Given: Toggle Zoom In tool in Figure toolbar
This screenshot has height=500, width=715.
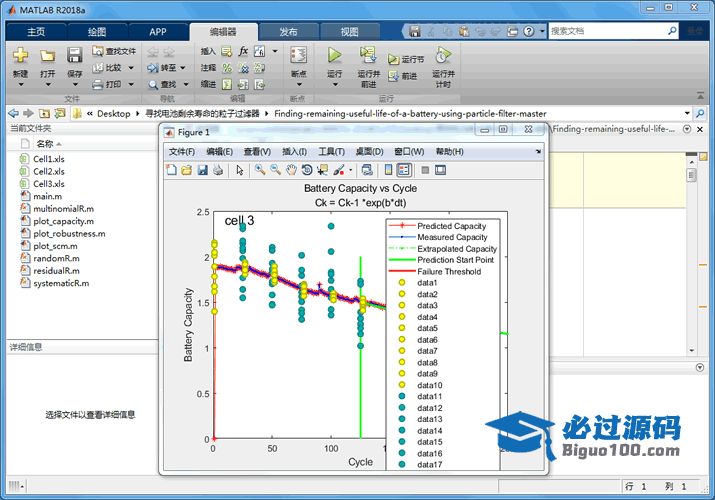Looking at the screenshot, I should (260, 170).
